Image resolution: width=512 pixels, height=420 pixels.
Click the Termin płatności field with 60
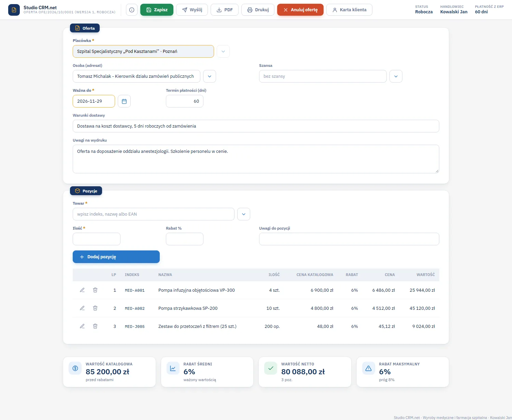pyautogui.click(x=185, y=101)
